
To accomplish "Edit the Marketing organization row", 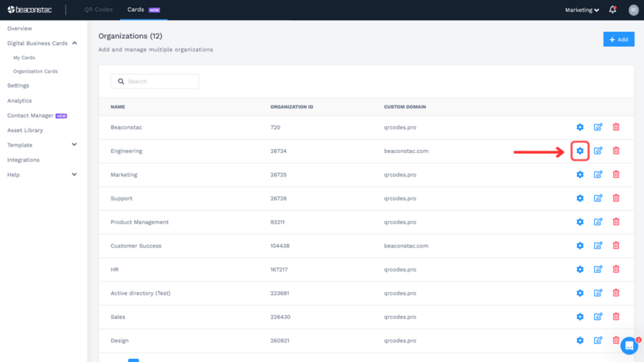I will pyautogui.click(x=598, y=174).
